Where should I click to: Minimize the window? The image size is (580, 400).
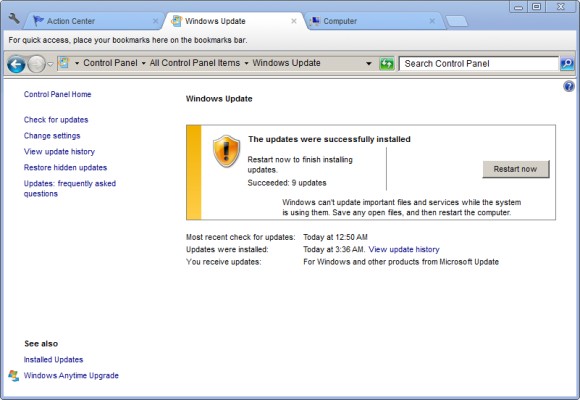tap(518, 7)
